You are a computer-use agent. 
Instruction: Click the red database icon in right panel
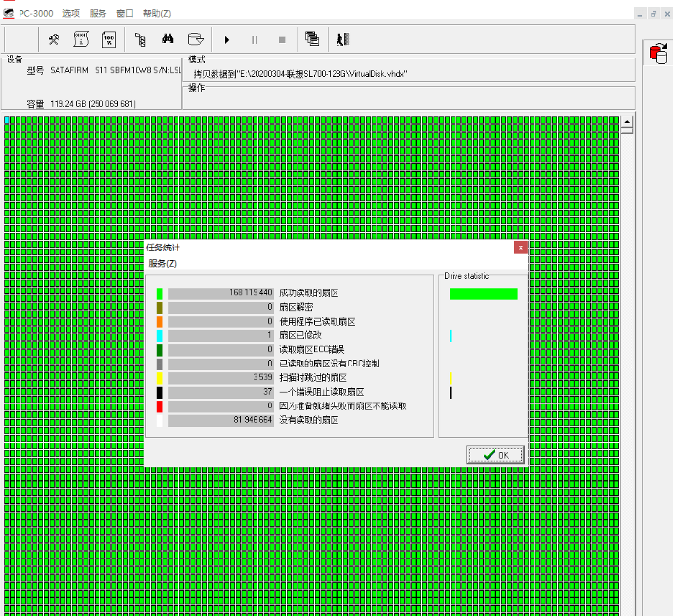tap(658, 54)
